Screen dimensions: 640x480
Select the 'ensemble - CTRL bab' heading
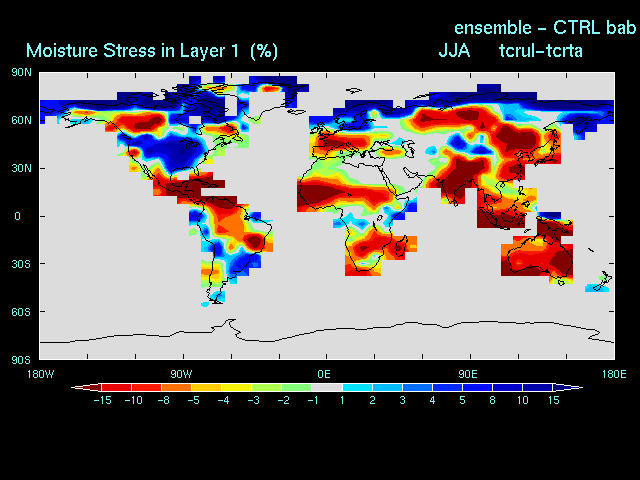click(x=545, y=28)
